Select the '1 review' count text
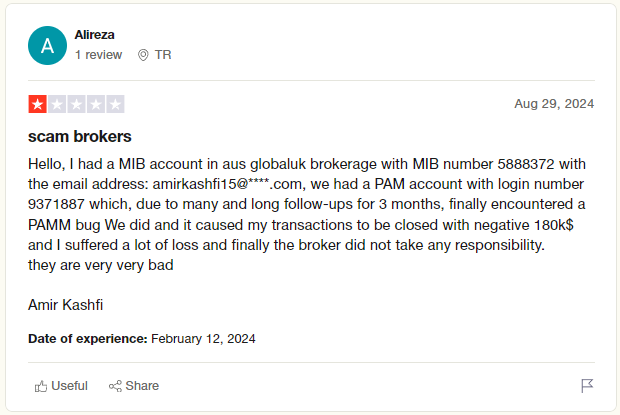Viewport: 620px width, 415px height. (98, 55)
